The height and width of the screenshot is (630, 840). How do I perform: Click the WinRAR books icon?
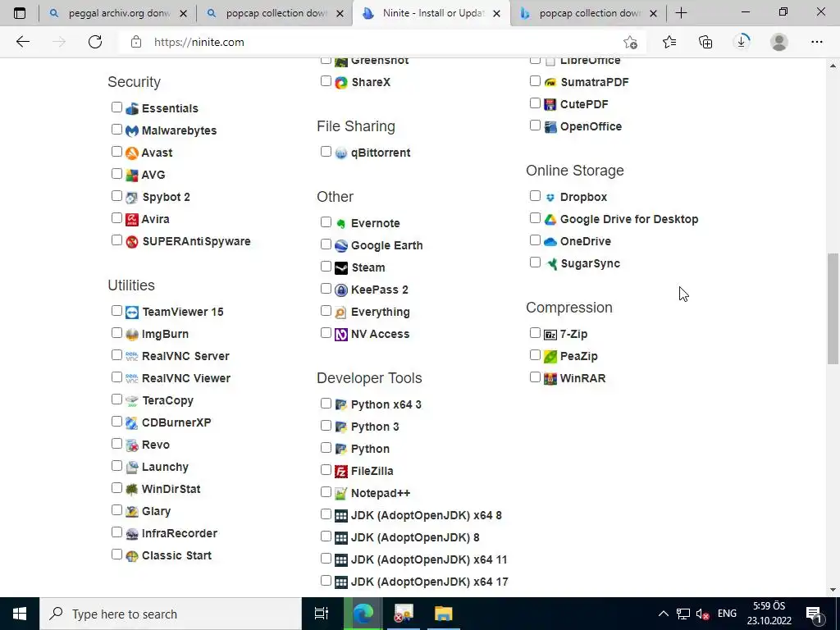[550, 379]
